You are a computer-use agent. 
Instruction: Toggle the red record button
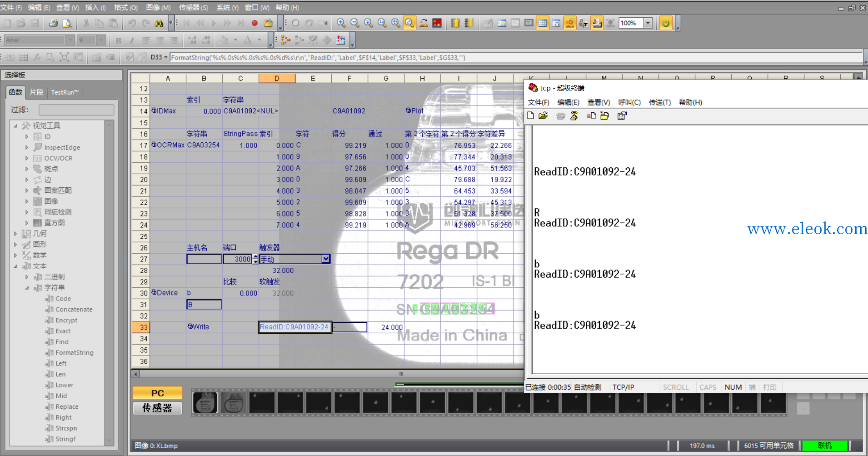click(x=254, y=23)
